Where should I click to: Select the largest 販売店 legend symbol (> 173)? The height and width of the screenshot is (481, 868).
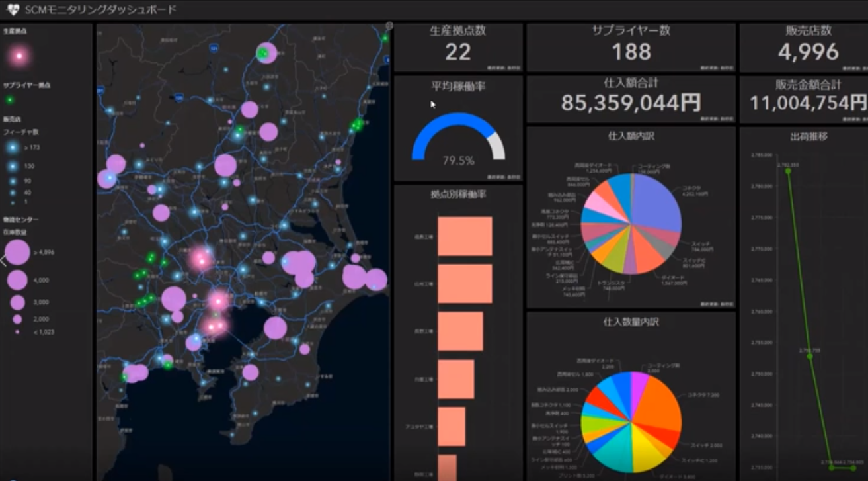(x=15, y=146)
